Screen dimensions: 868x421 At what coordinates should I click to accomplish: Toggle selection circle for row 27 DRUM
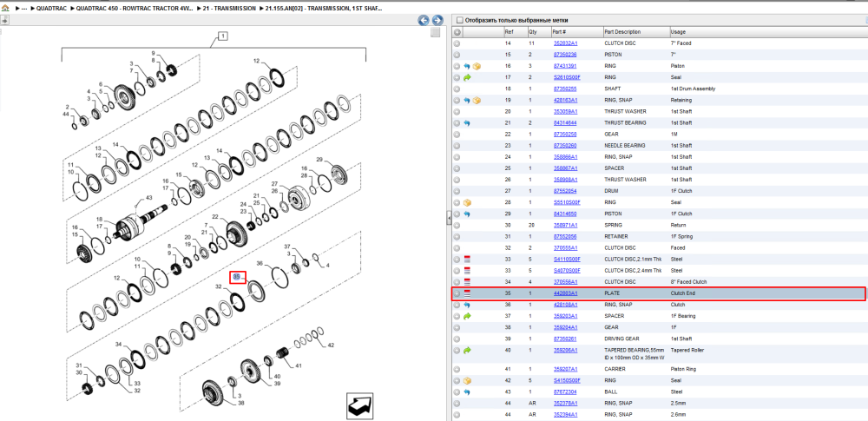[x=457, y=191]
